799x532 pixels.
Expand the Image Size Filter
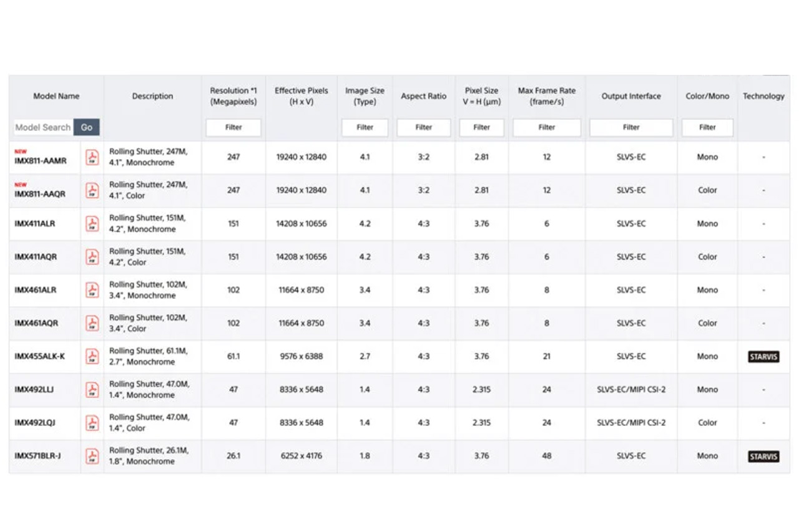click(x=365, y=127)
